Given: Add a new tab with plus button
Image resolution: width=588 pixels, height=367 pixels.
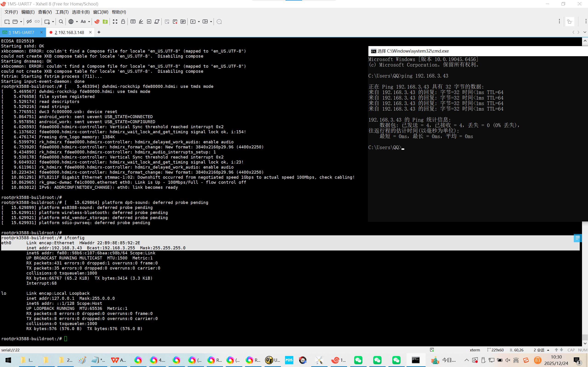Looking at the screenshot, I should point(99,32).
